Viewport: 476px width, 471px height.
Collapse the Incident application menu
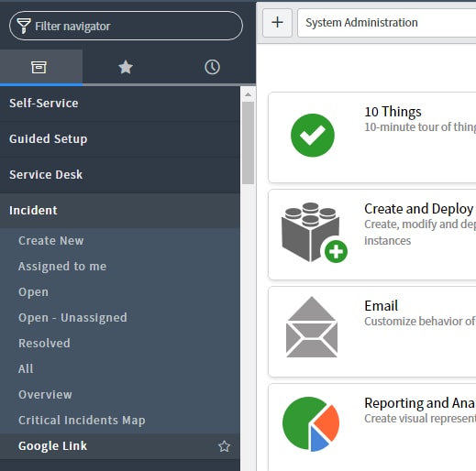tap(120, 211)
